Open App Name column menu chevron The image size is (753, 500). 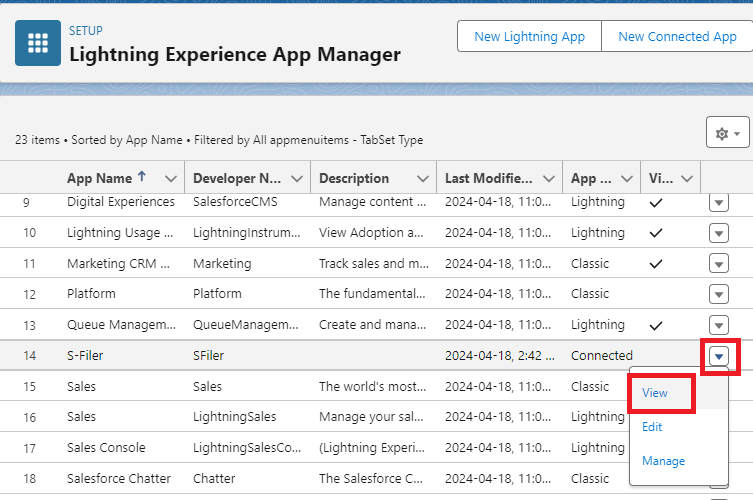(170, 179)
